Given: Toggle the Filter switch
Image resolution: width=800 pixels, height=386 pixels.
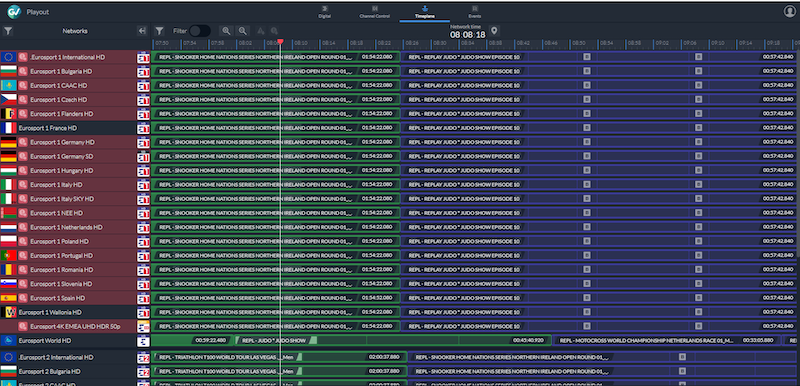Looking at the screenshot, I should (x=199, y=31).
